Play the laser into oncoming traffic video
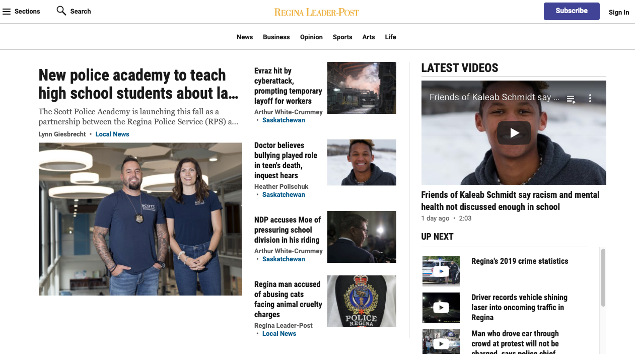This screenshot has height=364, width=635. pos(441,308)
